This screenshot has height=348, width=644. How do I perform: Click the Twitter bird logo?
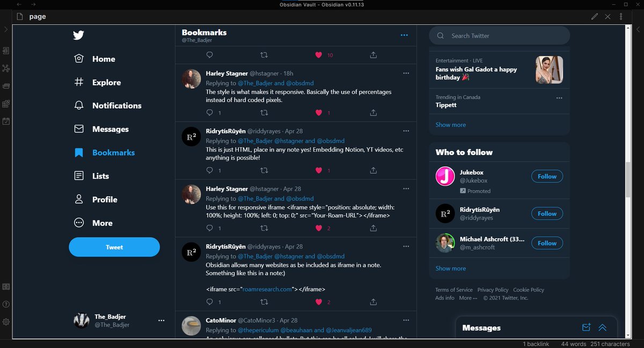click(x=79, y=35)
